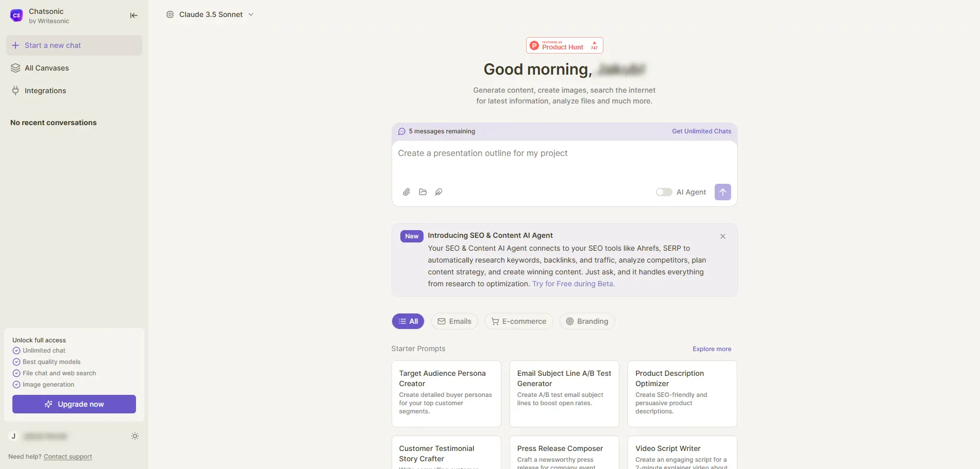Click the 'Starter Prompts' heading
This screenshot has width=980, height=469.
[x=418, y=349]
